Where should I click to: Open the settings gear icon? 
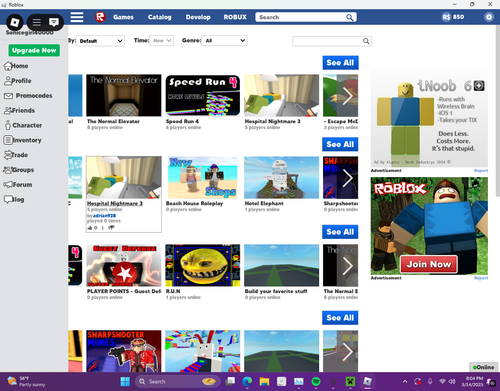(489, 17)
